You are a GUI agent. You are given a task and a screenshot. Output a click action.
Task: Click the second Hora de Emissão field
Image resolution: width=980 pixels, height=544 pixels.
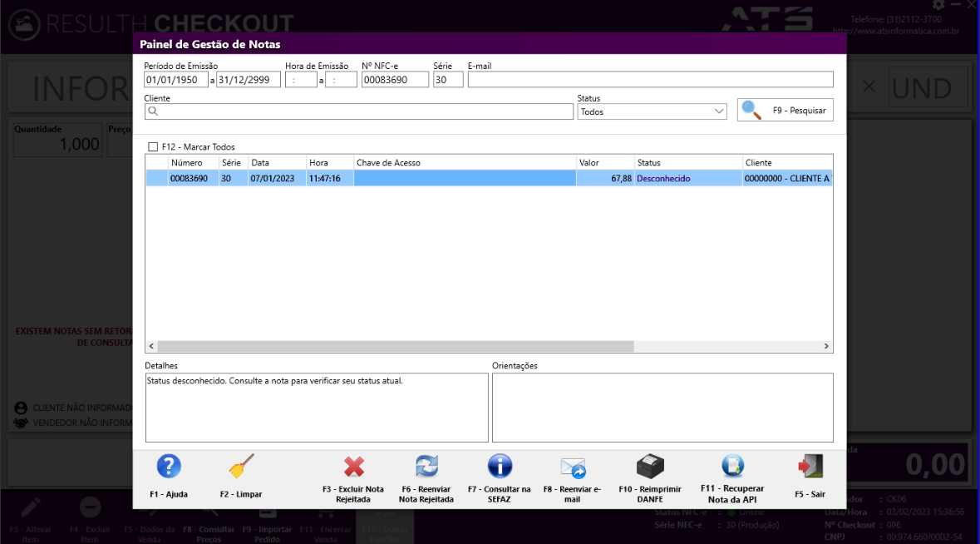(x=341, y=80)
